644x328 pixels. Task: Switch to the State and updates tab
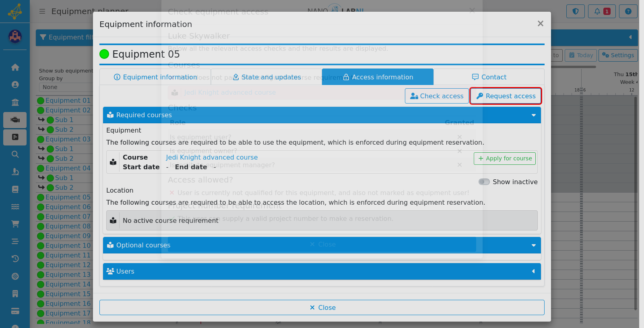pyautogui.click(x=267, y=77)
